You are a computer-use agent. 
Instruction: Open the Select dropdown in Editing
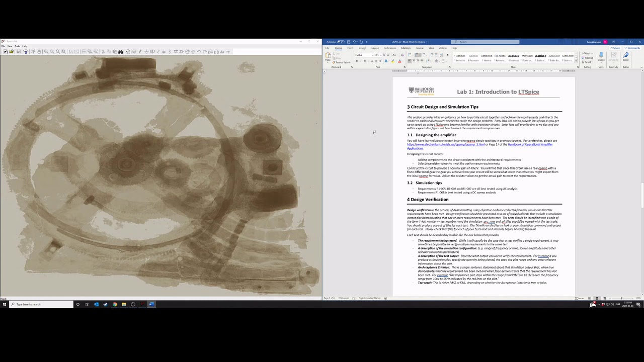(x=587, y=62)
